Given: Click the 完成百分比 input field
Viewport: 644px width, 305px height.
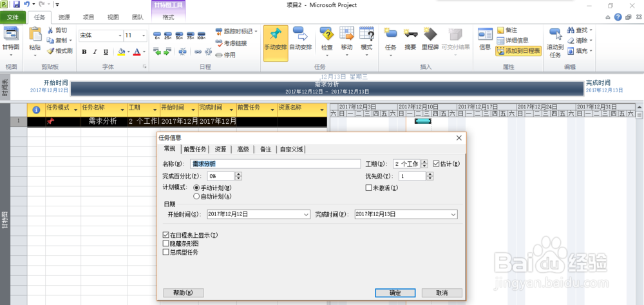Looking at the screenshot, I should click(221, 176).
